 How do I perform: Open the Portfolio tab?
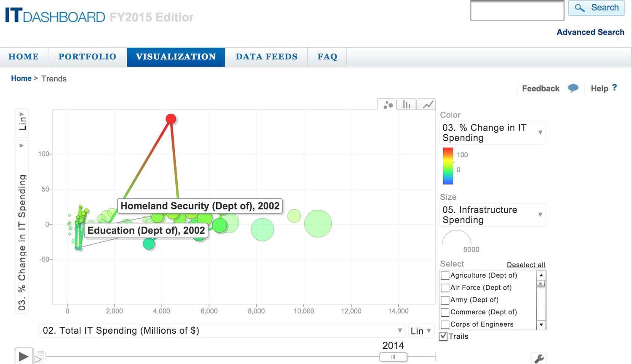(x=87, y=57)
